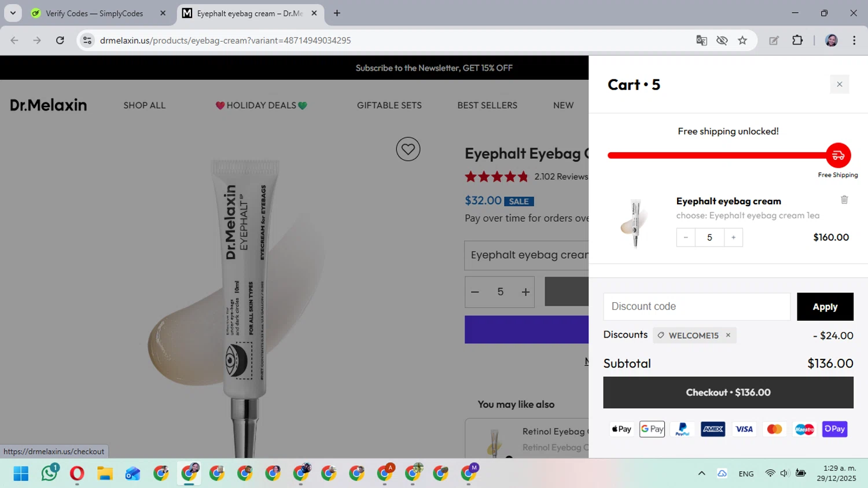Remove the WELCOME15 discount tag
868x488 pixels.
click(x=728, y=335)
